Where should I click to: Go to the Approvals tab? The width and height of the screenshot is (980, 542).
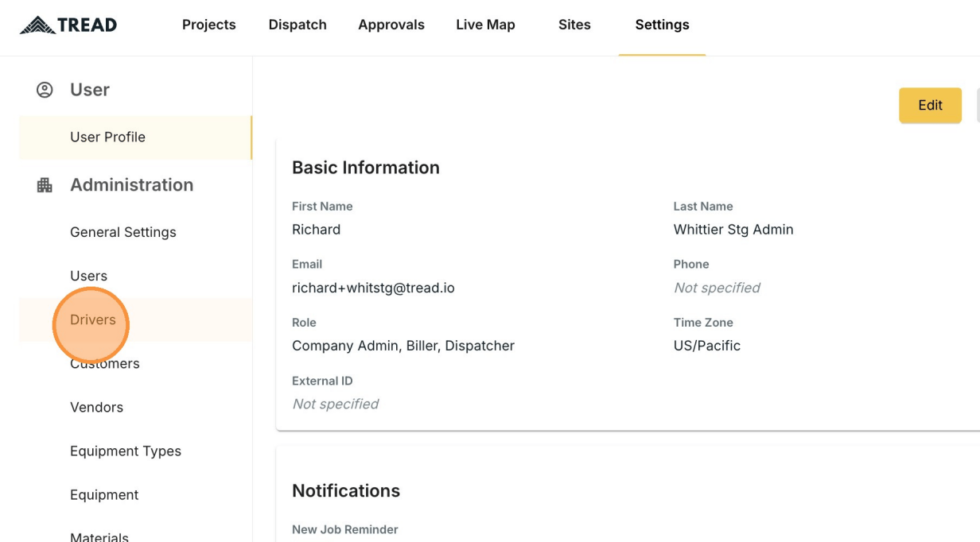(x=391, y=25)
